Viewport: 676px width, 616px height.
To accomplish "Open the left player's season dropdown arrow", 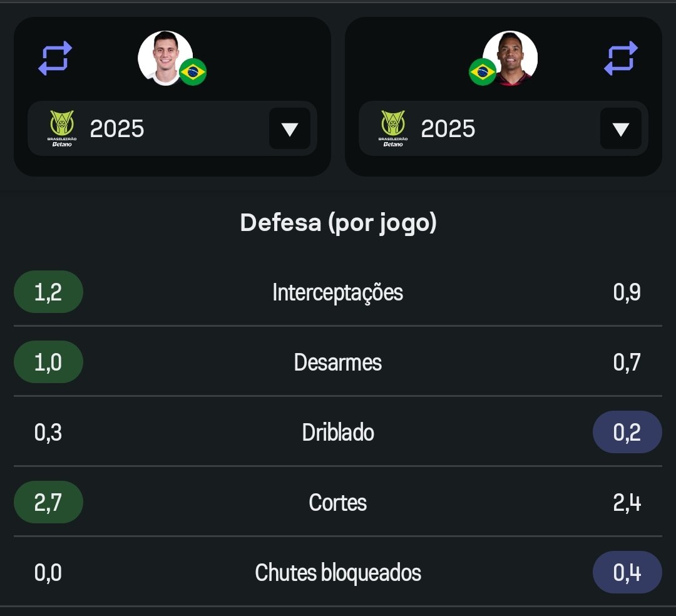I will click(289, 129).
